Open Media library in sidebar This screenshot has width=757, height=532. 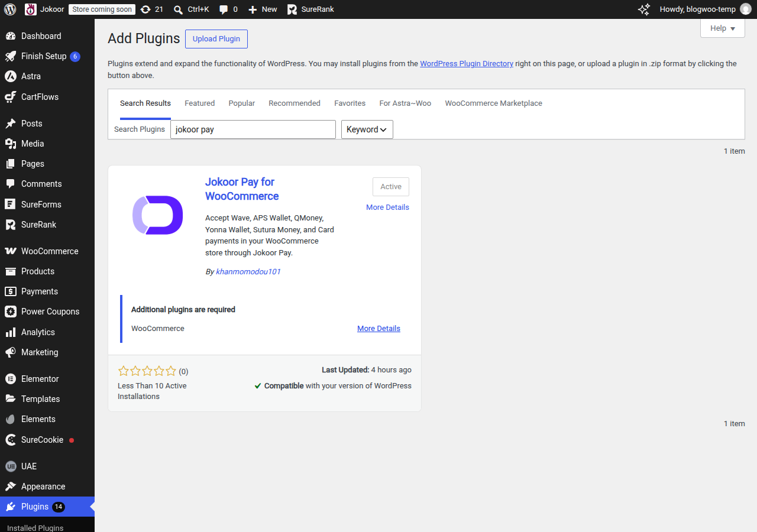click(x=47, y=144)
